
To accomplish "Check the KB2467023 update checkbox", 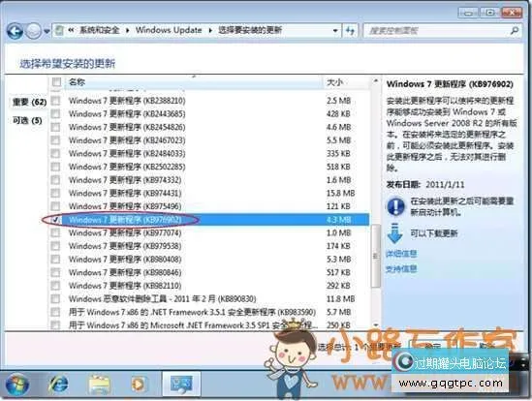I will pos(55,140).
